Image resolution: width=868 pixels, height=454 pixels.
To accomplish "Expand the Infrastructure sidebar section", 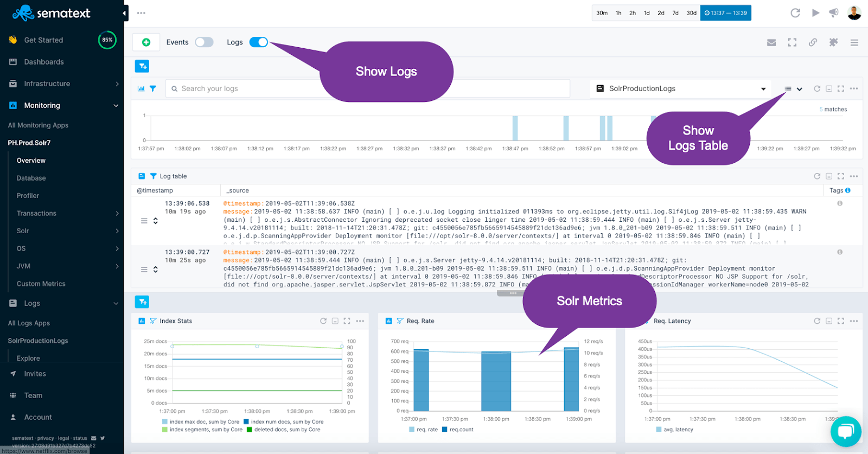I will coord(117,84).
